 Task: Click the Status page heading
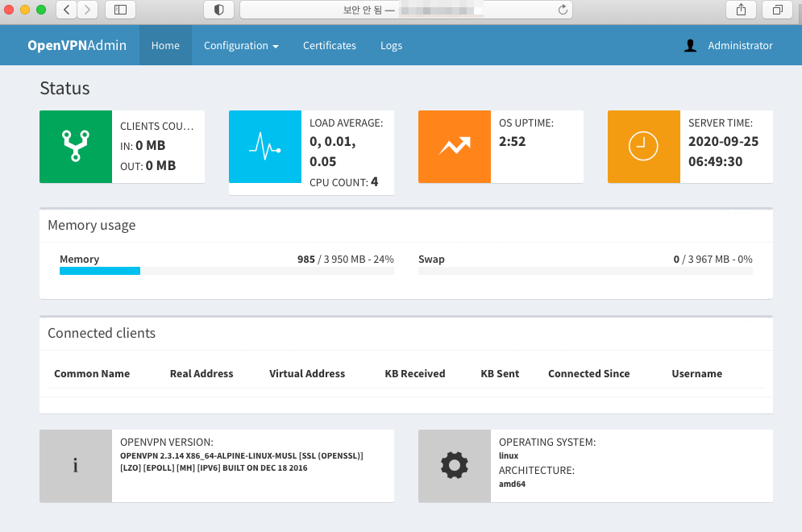pos(65,89)
